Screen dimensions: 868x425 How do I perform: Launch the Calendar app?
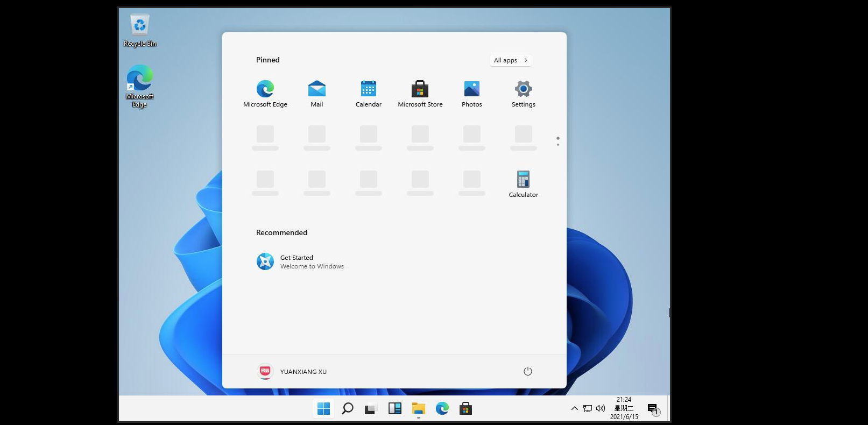pos(369,94)
